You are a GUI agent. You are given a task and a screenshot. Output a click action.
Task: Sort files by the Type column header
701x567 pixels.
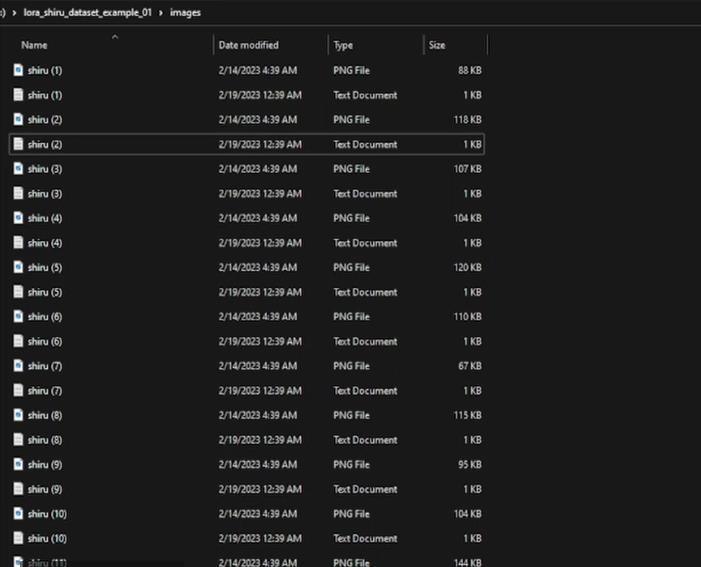(343, 45)
